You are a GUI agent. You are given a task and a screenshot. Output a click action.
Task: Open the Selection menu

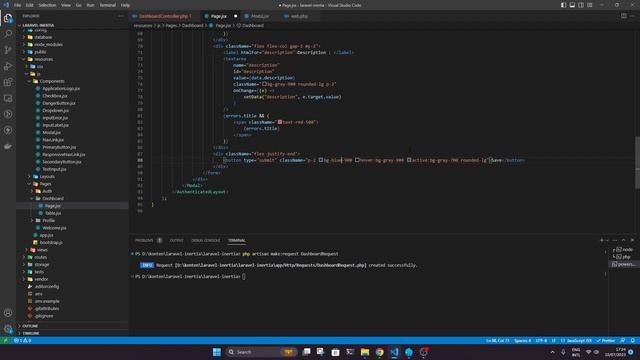47,5
